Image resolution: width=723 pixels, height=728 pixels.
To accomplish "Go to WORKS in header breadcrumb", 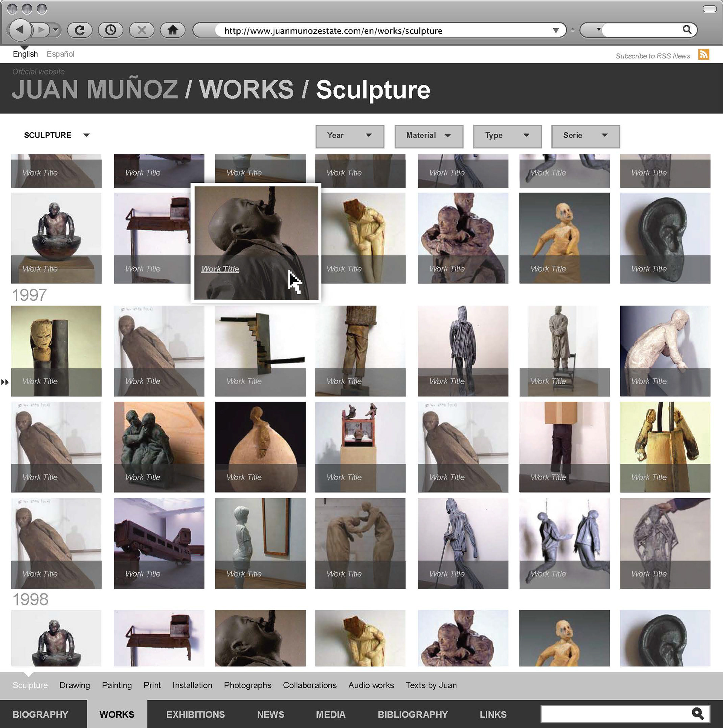I will coord(246,89).
